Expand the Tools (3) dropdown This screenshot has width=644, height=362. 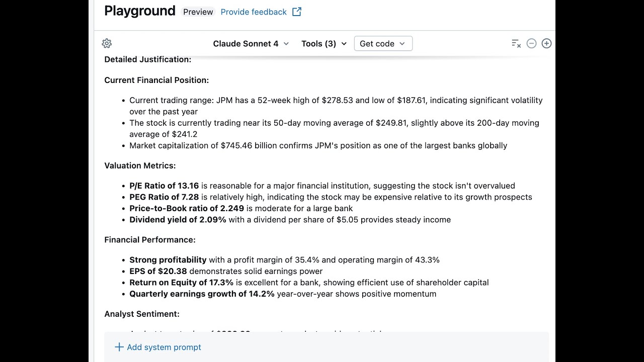[x=324, y=43]
